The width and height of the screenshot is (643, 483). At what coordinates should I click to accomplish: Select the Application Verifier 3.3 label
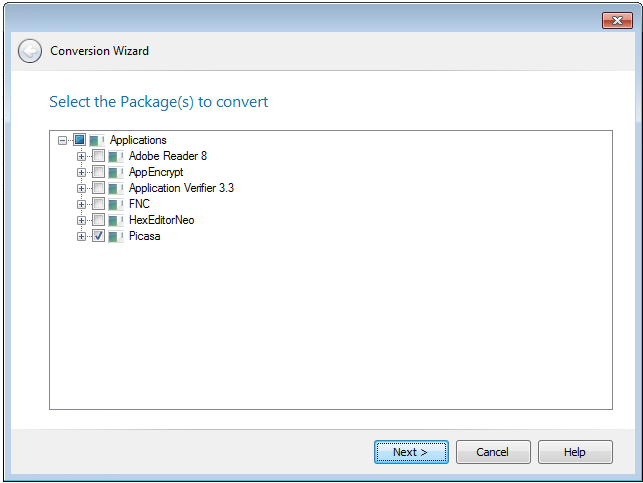[181, 188]
